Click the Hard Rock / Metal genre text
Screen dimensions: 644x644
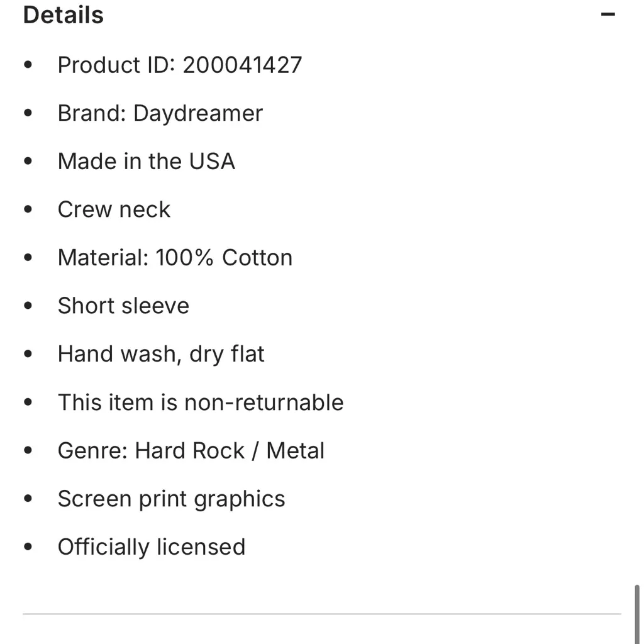[x=229, y=450]
